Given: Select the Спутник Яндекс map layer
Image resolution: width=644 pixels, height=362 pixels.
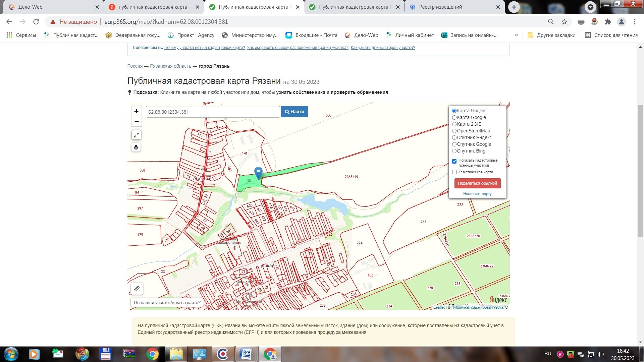Looking at the screenshot, I should tap(454, 138).
